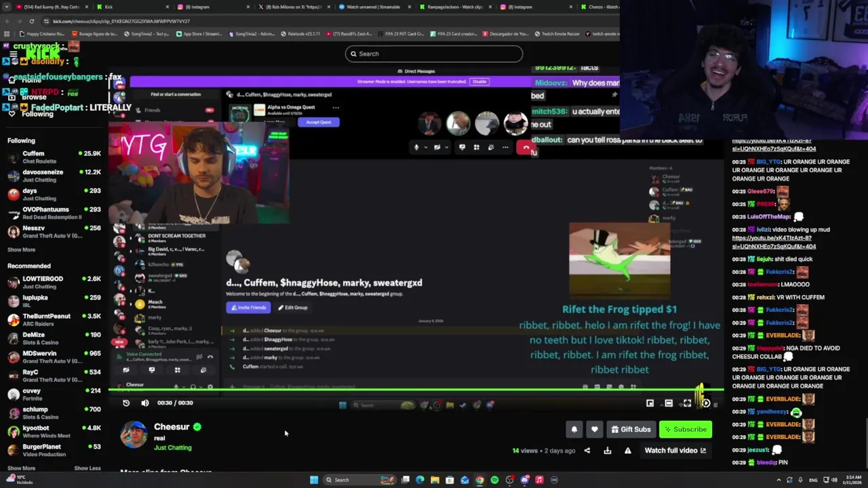Open LOWTIERGOD channel under Recommended

54,282
